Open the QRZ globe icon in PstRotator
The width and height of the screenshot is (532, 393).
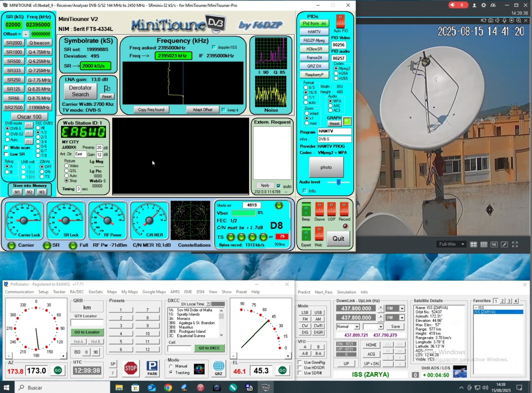click(218, 368)
